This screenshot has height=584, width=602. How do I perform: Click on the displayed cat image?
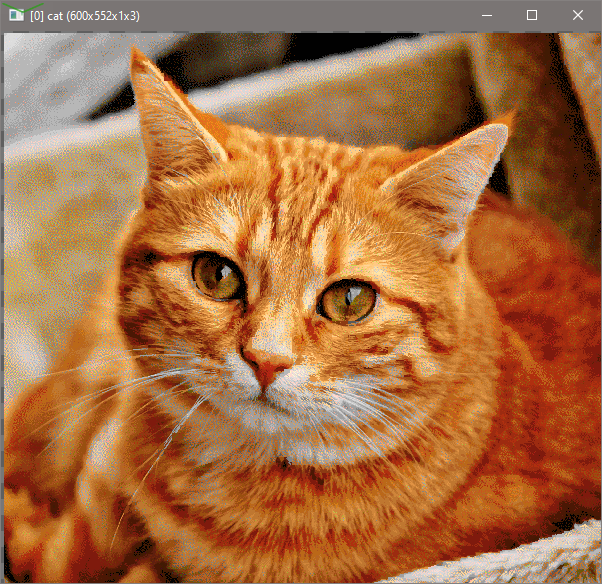click(302, 308)
